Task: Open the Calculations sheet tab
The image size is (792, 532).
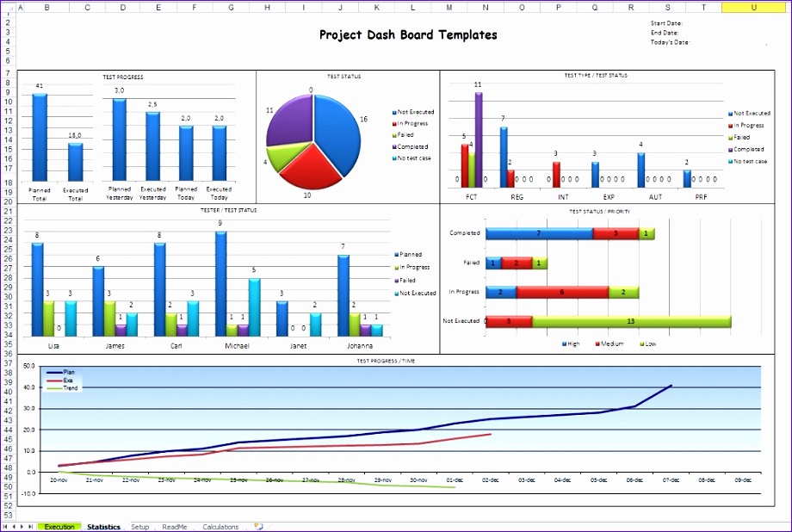Action: point(220,526)
